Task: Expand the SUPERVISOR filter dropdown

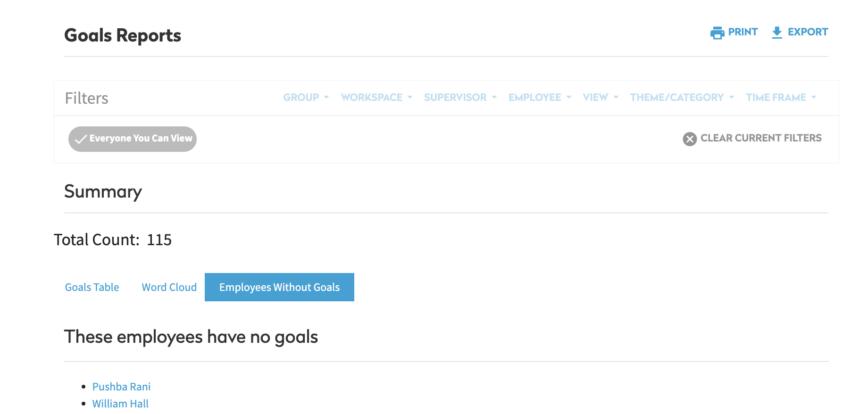Action: (x=460, y=97)
